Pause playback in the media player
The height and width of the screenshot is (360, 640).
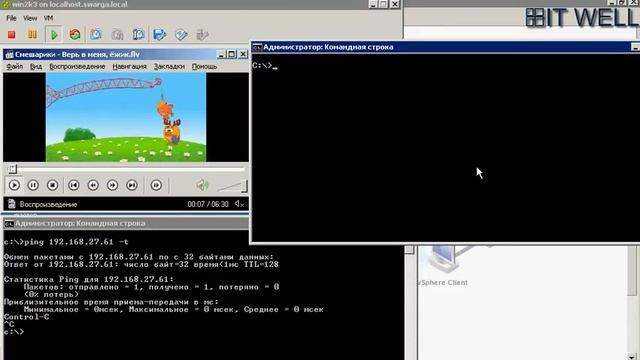33,185
